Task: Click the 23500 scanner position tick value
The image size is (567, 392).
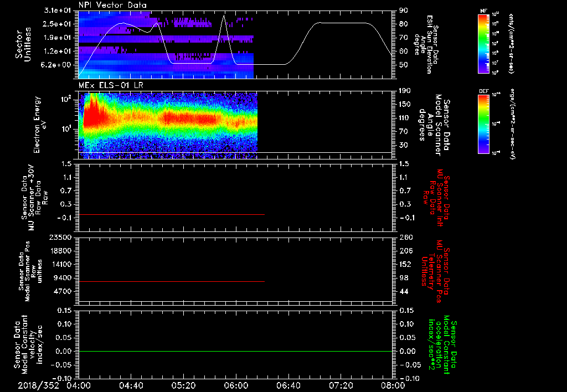Action: click(x=60, y=238)
